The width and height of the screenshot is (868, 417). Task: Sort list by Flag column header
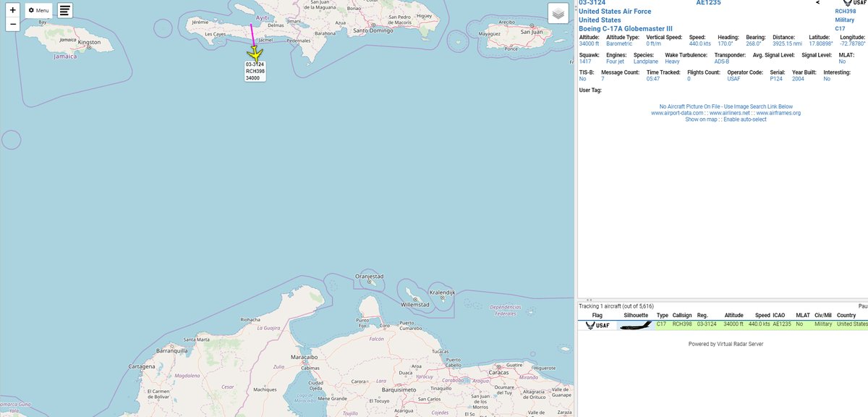[597, 316]
